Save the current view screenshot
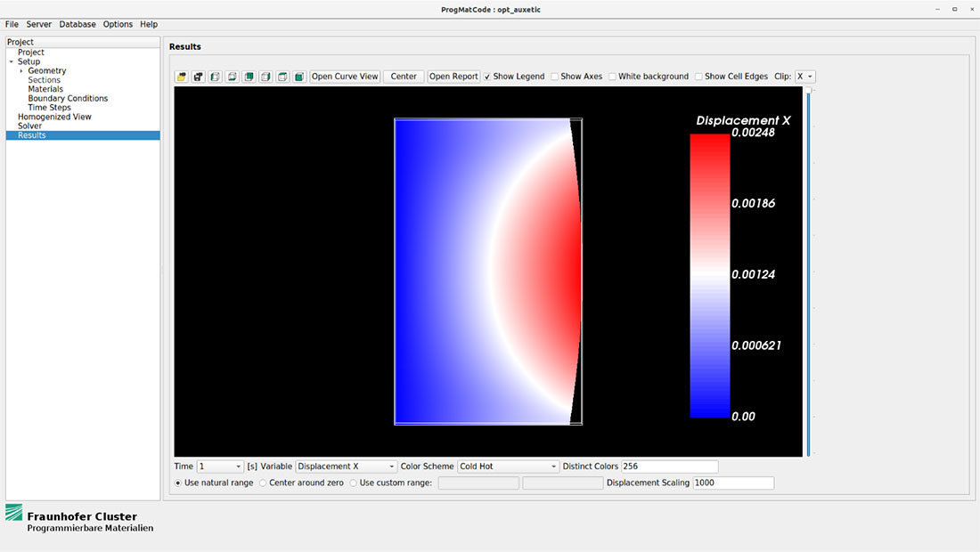Image resolution: width=980 pixels, height=552 pixels. 197,77
